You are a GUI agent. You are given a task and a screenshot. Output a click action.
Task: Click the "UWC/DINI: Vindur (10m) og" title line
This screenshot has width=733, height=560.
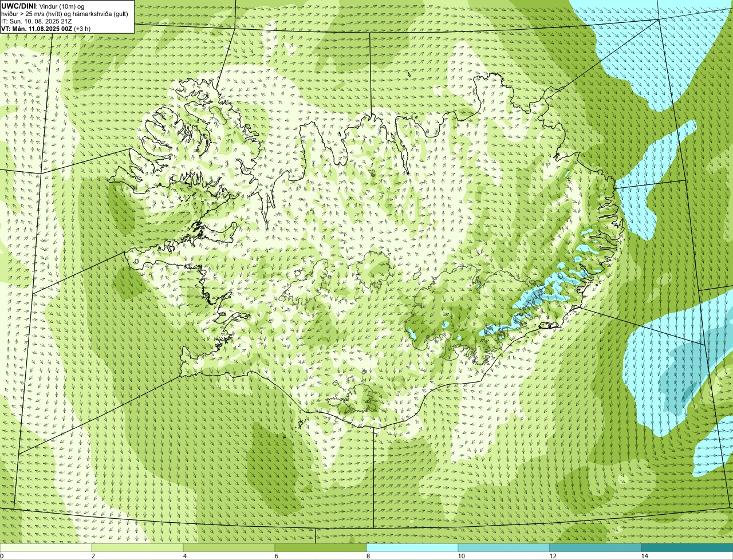[43, 6]
